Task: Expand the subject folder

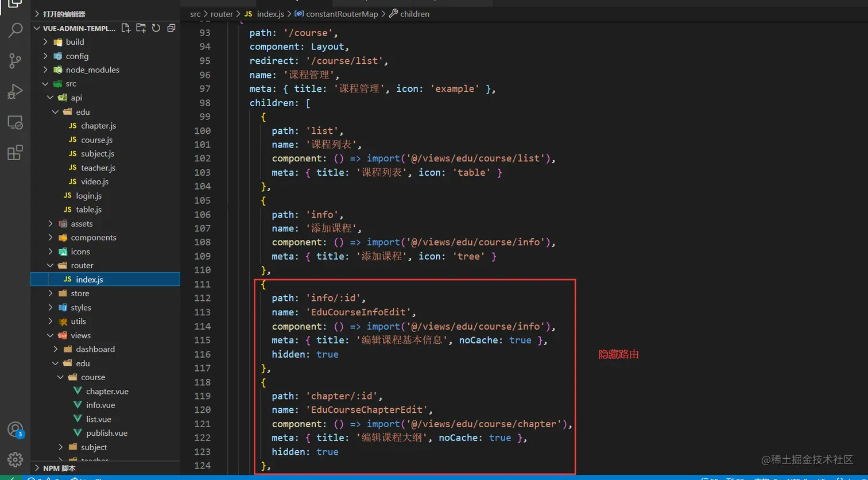Action: click(x=105, y=447)
